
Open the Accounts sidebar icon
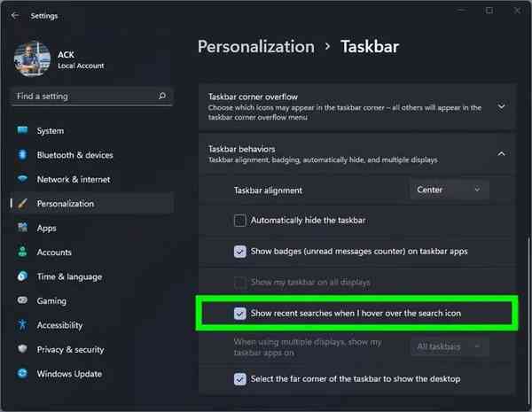pyautogui.click(x=22, y=253)
